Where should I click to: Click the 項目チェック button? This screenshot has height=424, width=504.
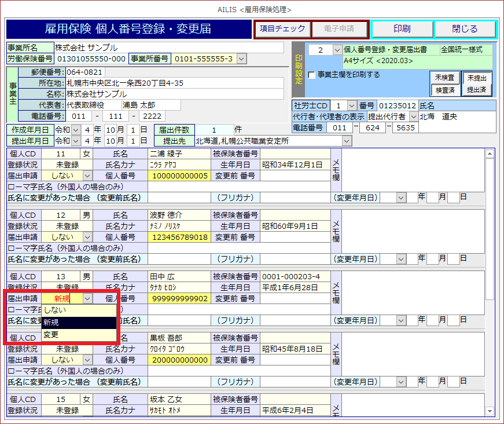282,29
